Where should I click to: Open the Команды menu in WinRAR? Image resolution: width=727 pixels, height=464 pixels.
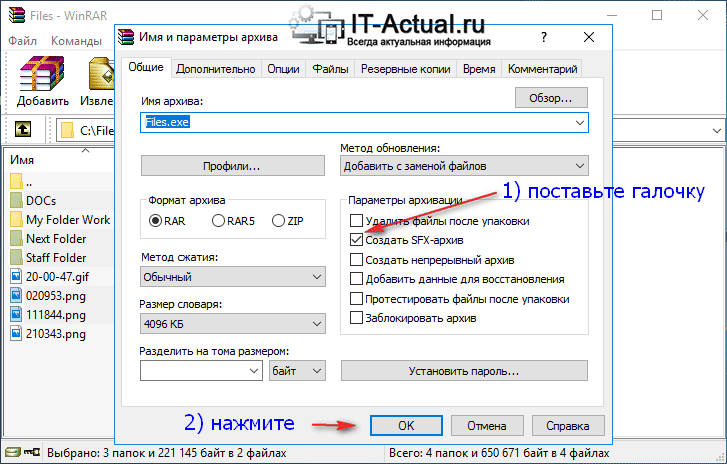[x=76, y=41]
